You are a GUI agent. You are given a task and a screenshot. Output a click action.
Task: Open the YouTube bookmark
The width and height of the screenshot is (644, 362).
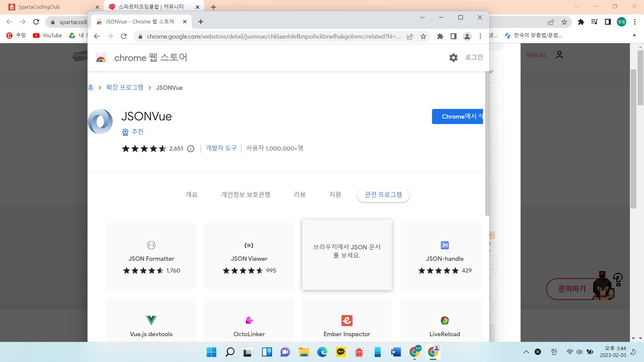click(x=47, y=36)
